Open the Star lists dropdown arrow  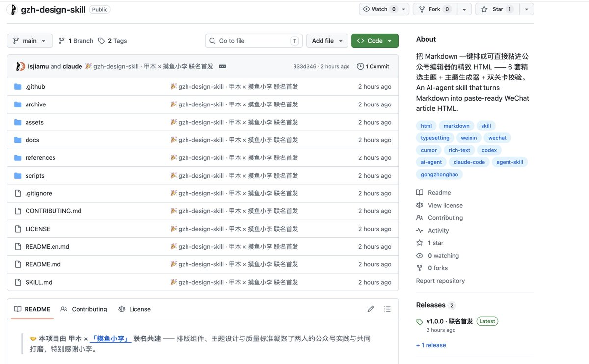(526, 9)
